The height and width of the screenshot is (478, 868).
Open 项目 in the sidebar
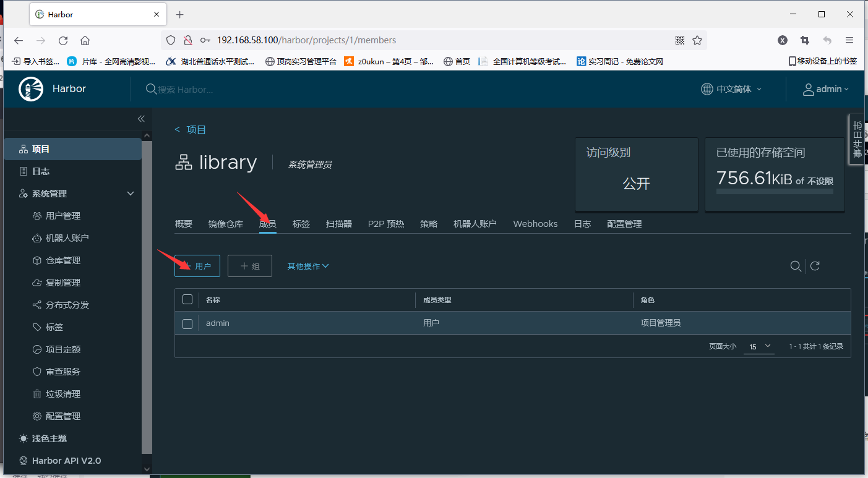coord(72,149)
